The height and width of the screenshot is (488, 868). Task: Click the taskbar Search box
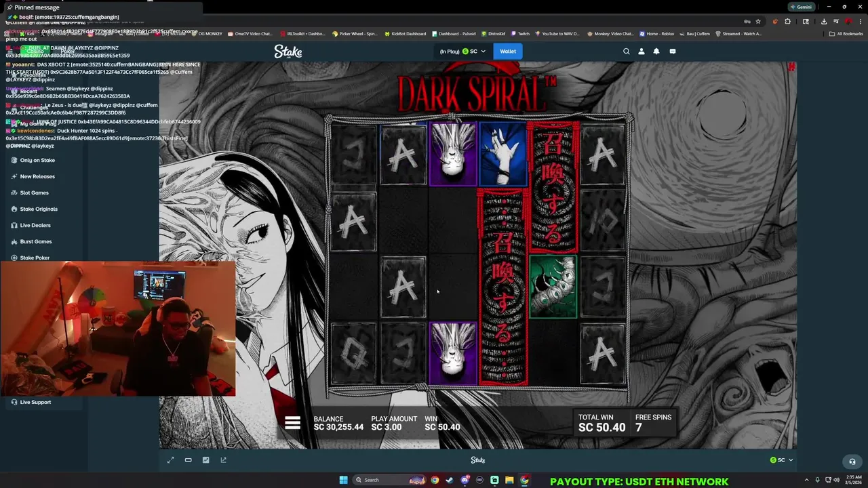(x=390, y=480)
